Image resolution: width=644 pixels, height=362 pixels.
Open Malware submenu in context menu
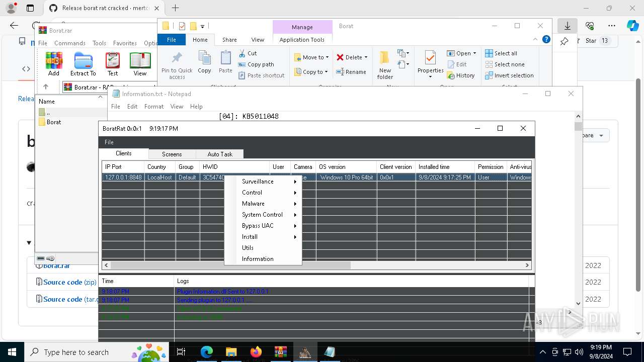(263, 204)
